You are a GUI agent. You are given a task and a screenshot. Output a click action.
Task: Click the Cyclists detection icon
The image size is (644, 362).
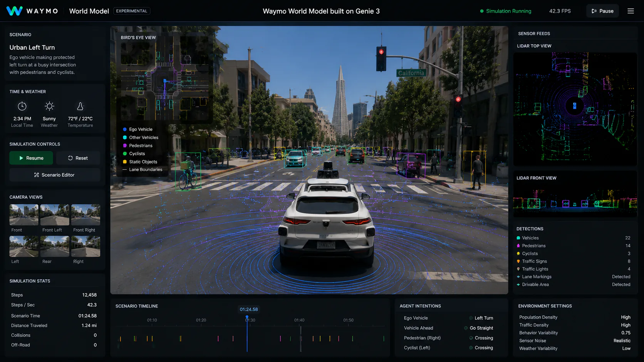coord(518,254)
